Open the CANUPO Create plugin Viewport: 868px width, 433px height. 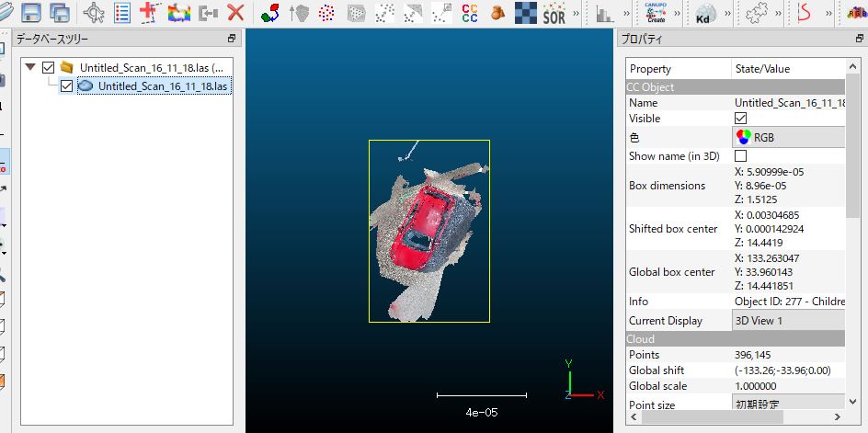point(657,13)
